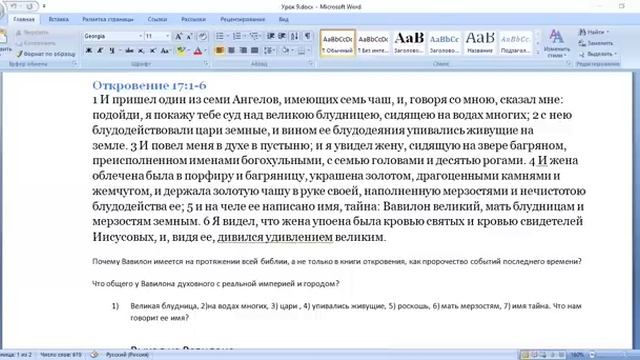Open Разметка страницы (Page Layout) tab
The width and height of the screenshot is (640, 360).
(x=108, y=19)
